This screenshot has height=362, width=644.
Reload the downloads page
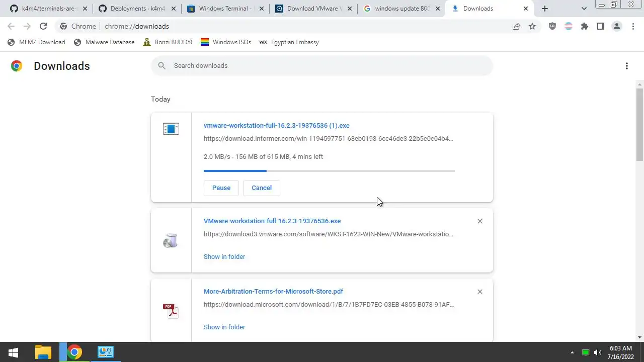point(43,26)
